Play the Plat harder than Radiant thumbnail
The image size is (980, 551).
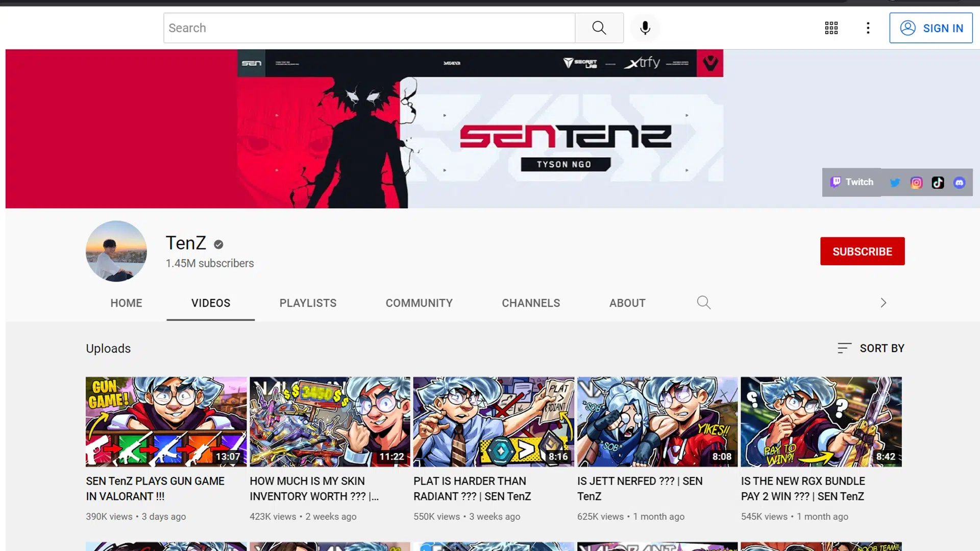tap(494, 422)
